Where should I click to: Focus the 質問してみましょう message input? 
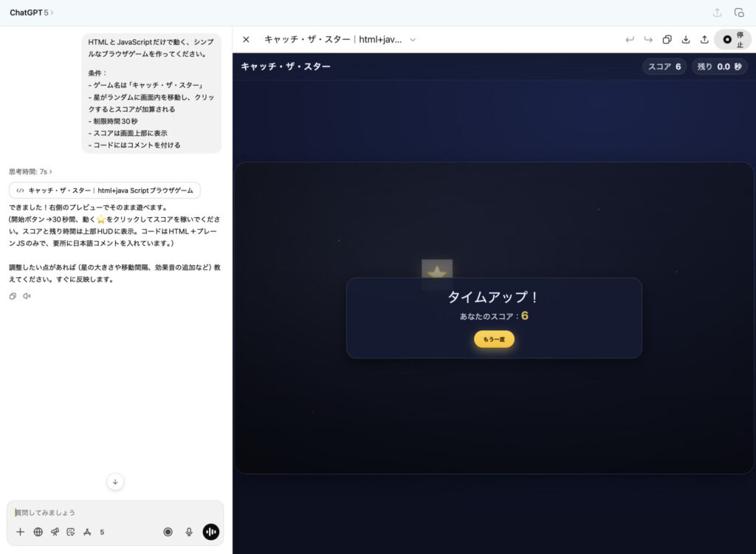click(115, 513)
